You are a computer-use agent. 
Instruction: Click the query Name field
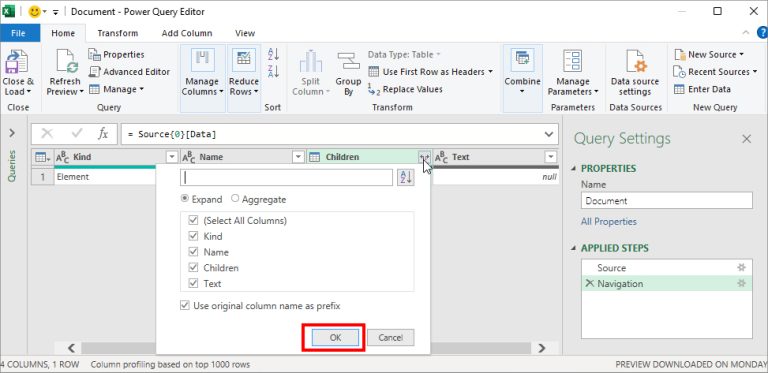click(x=667, y=201)
